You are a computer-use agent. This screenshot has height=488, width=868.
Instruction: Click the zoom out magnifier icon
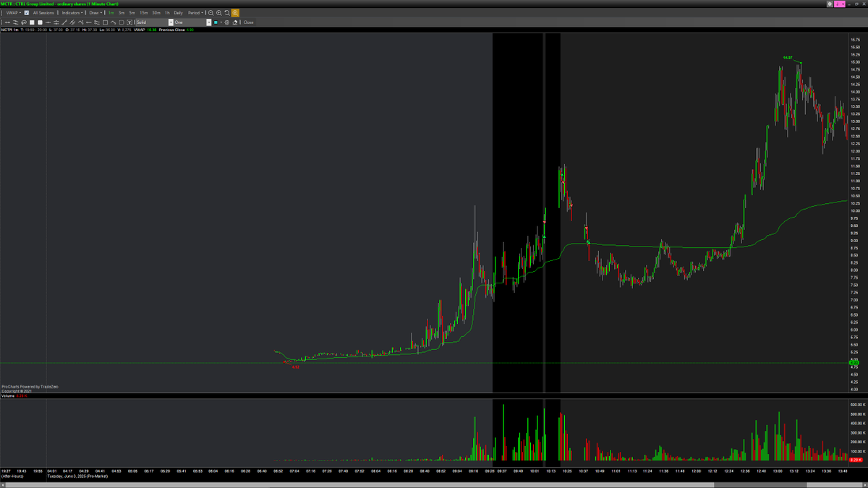[x=210, y=13]
